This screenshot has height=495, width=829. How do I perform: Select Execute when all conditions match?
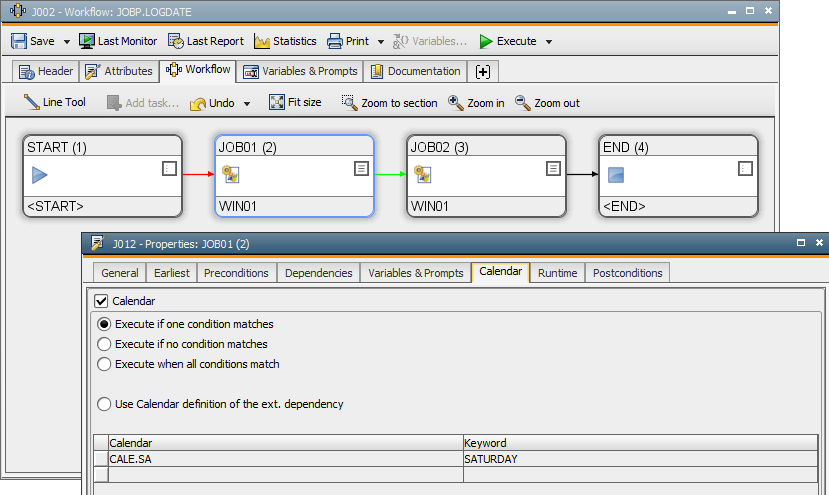pyautogui.click(x=104, y=364)
